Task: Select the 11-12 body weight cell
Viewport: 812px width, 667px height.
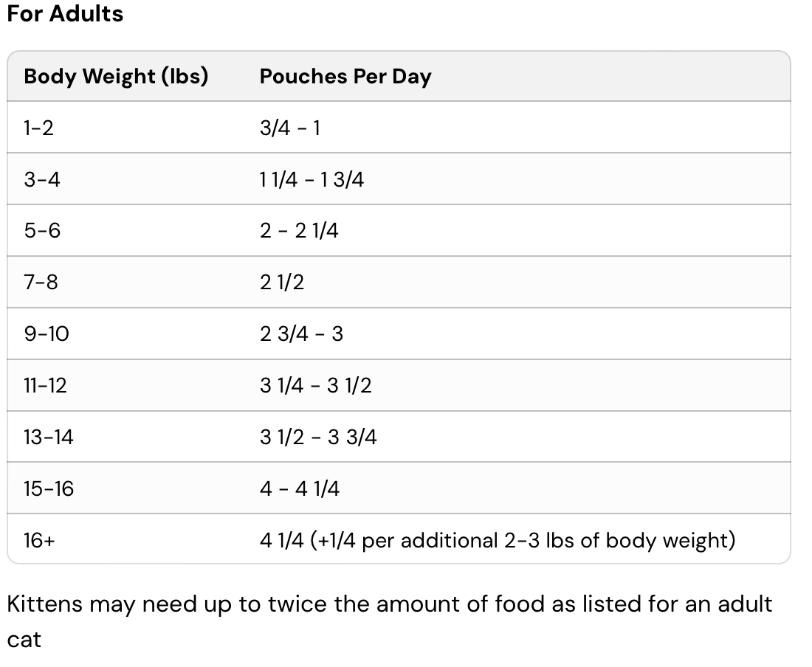Action: [x=45, y=385]
